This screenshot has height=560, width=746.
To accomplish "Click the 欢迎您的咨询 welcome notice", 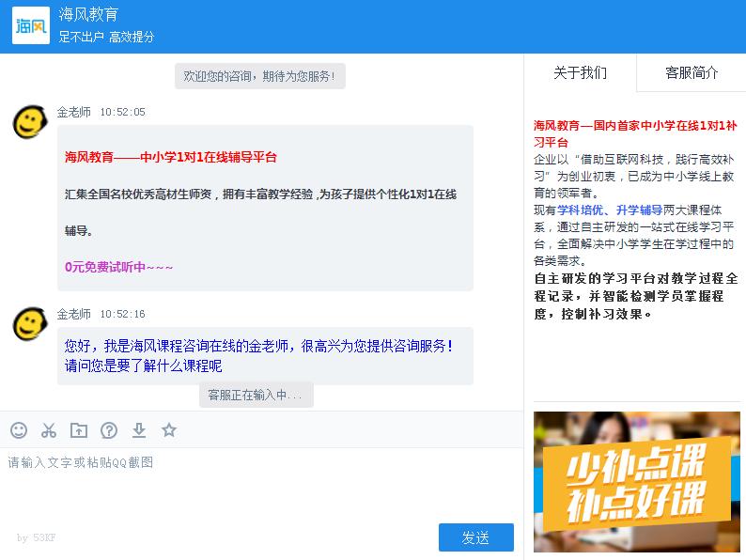I will [x=259, y=76].
